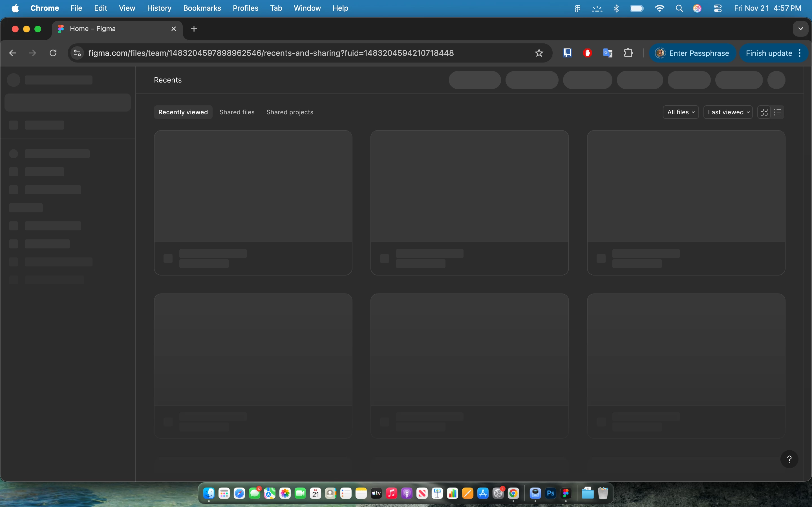
Task: Open the Chrome extensions puzzle icon
Action: coord(628,53)
